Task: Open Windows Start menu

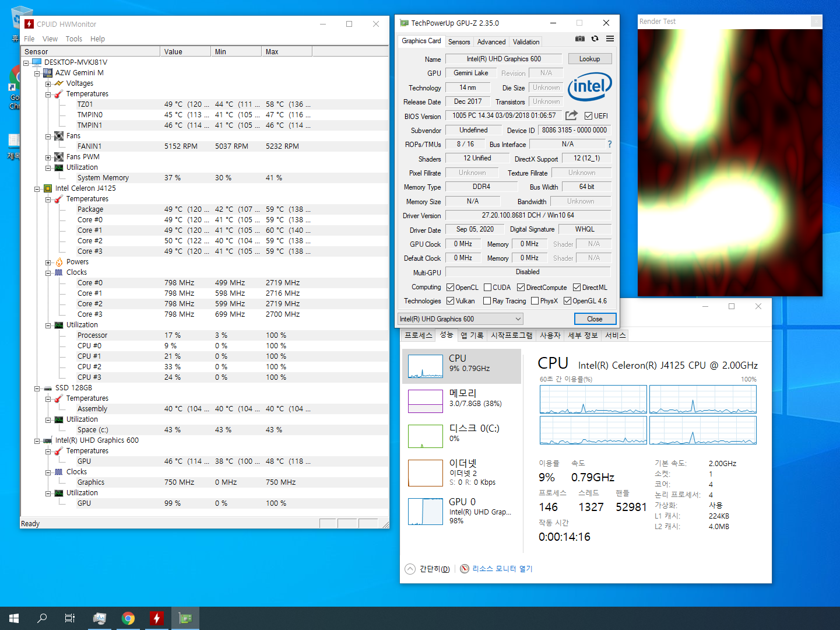Action: click(x=14, y=618)
